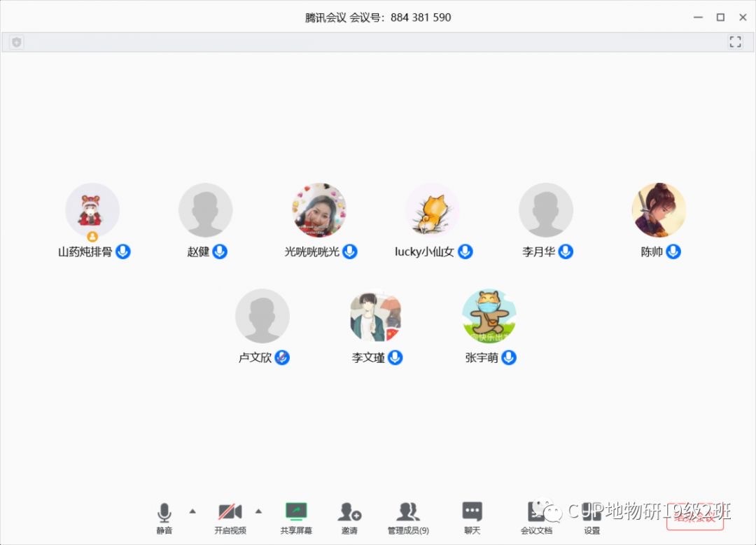Expand the video options dropdown arrow
The image size is (756, 545).
tap(258, 511)
